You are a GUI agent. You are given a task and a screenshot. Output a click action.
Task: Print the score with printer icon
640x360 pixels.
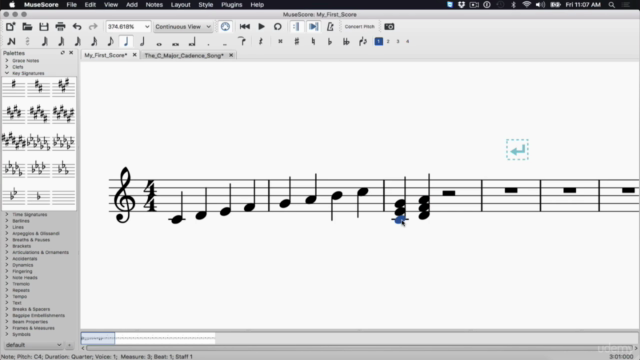[60, 27]
